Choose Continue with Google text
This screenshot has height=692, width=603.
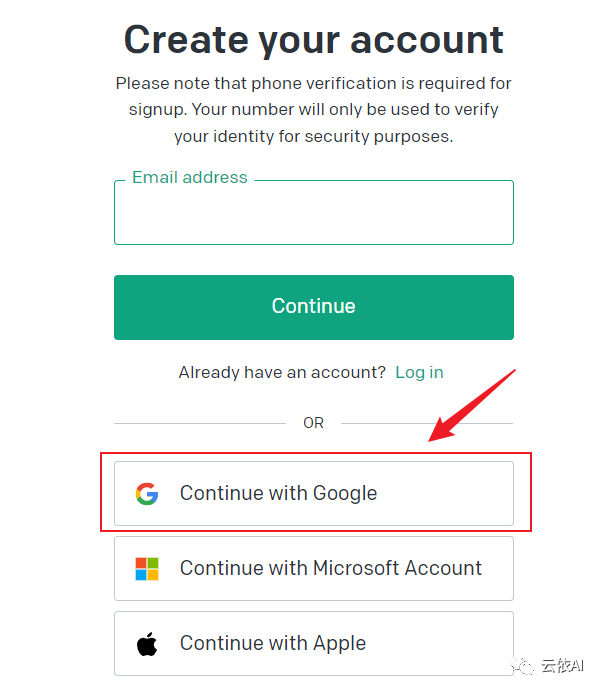click(278, 494)
